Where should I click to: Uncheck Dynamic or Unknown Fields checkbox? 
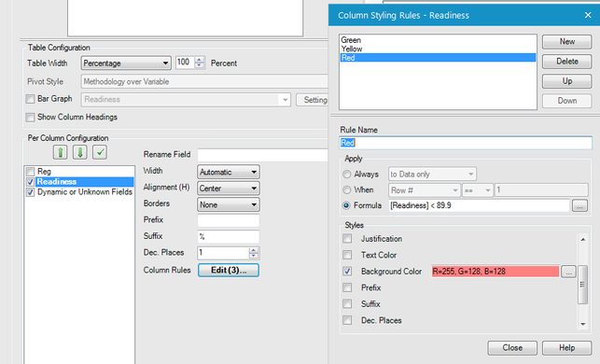pyautogui.click(x=30, y=192)
